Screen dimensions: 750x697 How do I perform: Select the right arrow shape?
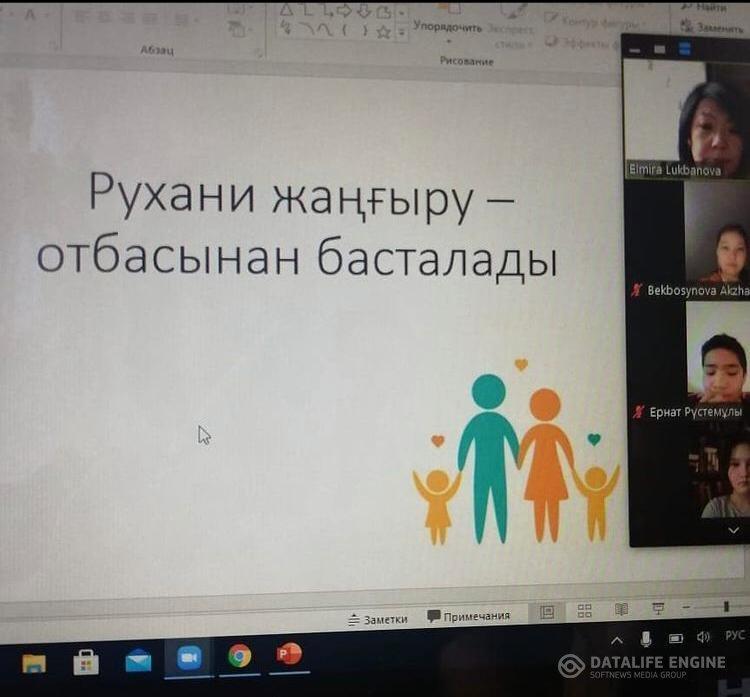point(344,11)
